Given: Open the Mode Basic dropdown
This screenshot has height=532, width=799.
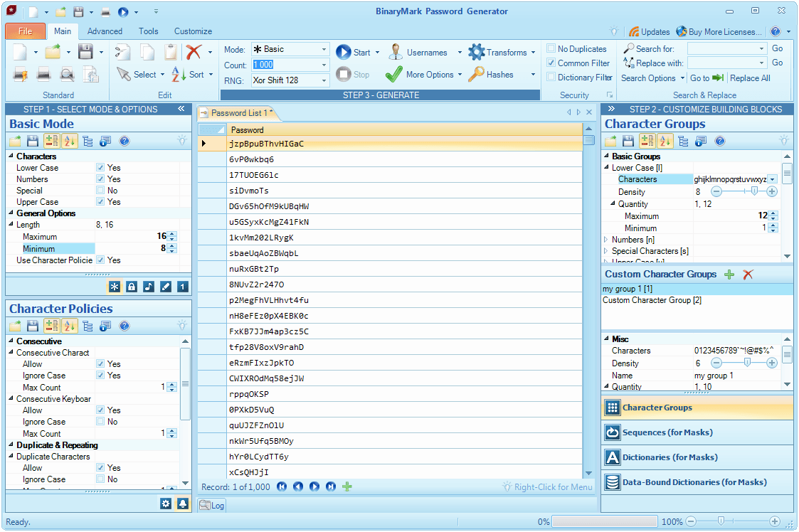Looking at the screenshot, I should coord(324,49).
